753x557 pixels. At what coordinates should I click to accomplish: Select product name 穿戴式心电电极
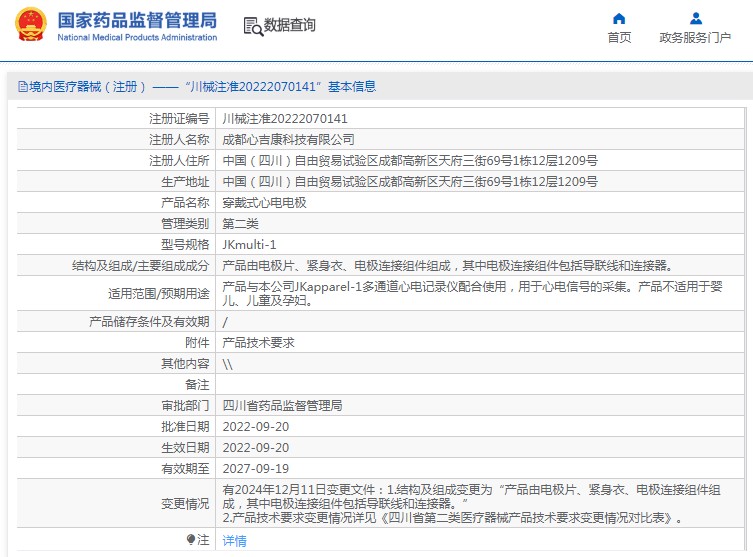[264, 203]
